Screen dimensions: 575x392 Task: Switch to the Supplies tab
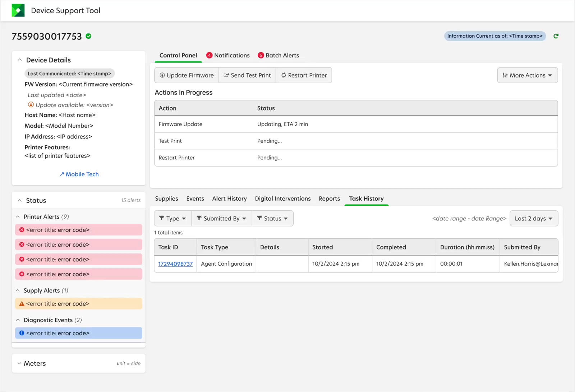click(x=166, y=199)
